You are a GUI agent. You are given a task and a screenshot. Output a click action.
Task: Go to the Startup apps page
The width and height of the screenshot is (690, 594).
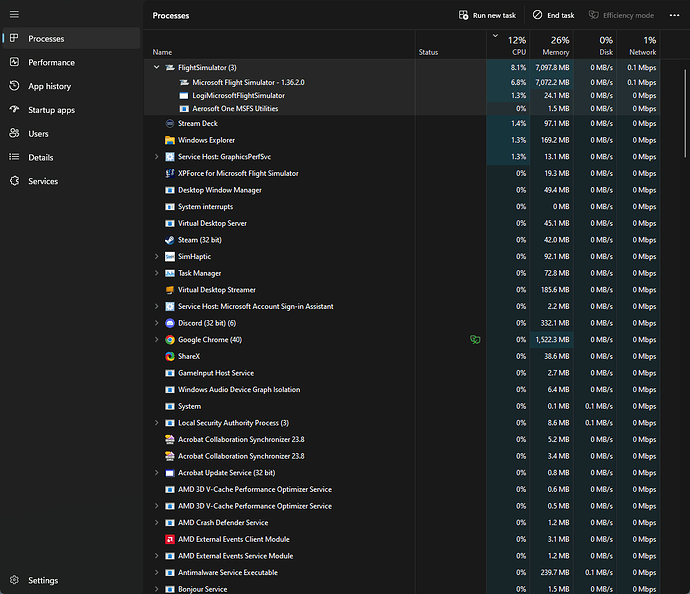[71, 110]
